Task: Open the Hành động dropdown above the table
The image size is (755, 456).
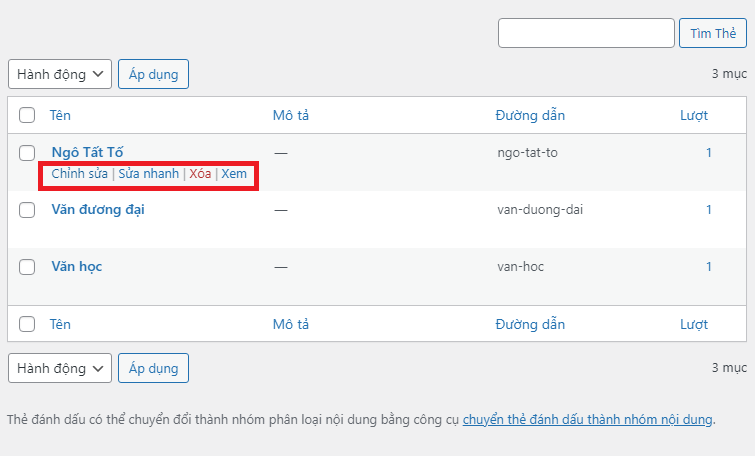Action: pos(60,74)
